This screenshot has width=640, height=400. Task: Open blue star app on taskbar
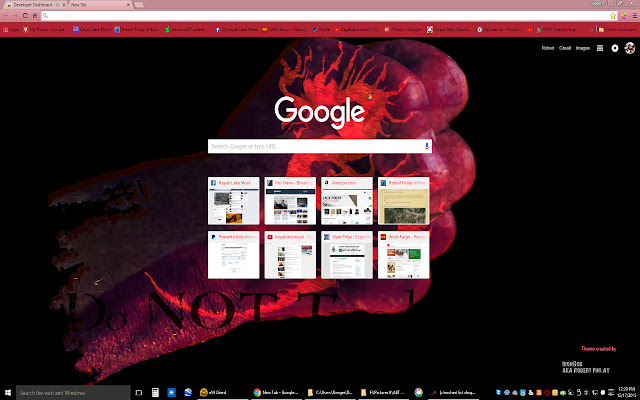click(171, 393)
